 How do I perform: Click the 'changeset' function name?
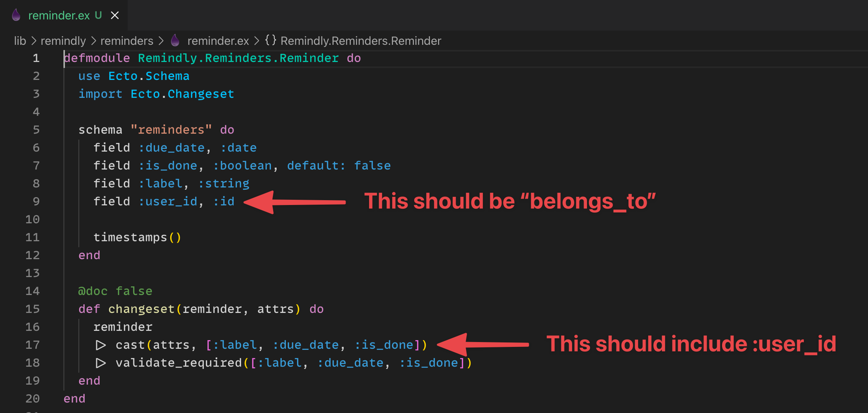pyautogui.click(x=141, y=309)
